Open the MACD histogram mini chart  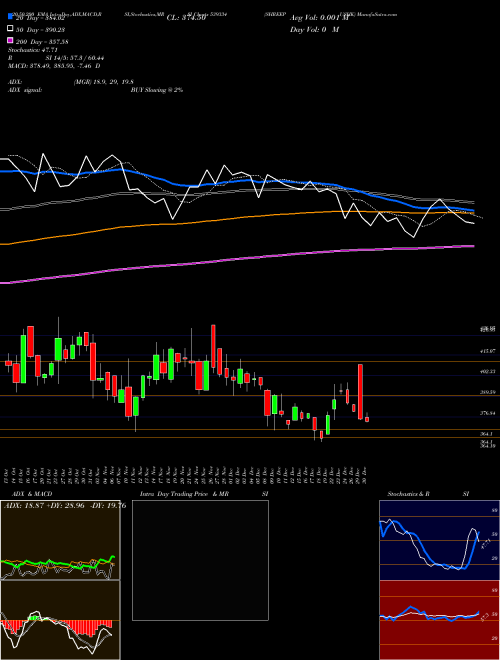coord(60,620)
